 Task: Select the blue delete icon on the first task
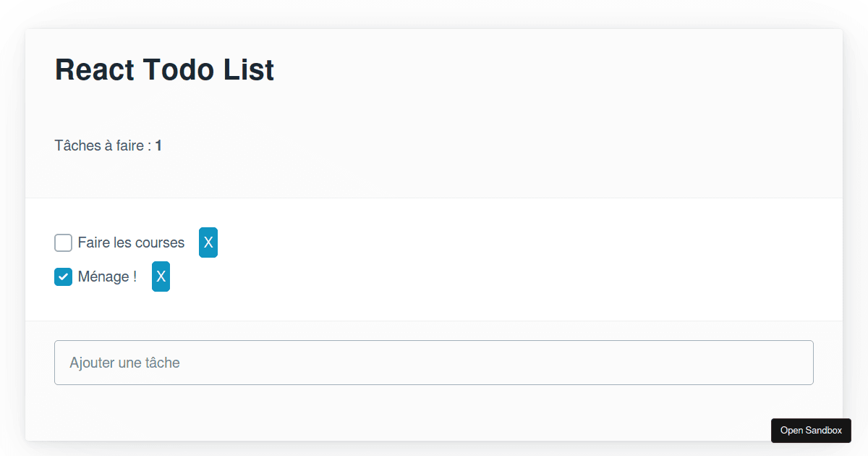[208, 242]
